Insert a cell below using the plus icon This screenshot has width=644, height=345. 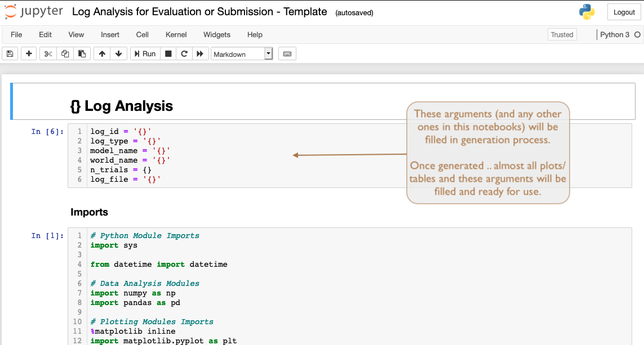point(28,53)
